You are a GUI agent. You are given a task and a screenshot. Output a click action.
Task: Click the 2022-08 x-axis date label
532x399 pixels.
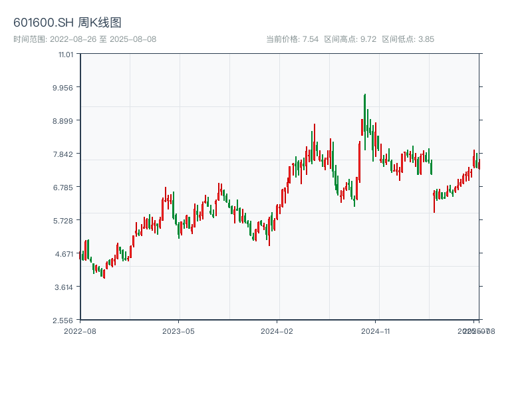point(80,331)
